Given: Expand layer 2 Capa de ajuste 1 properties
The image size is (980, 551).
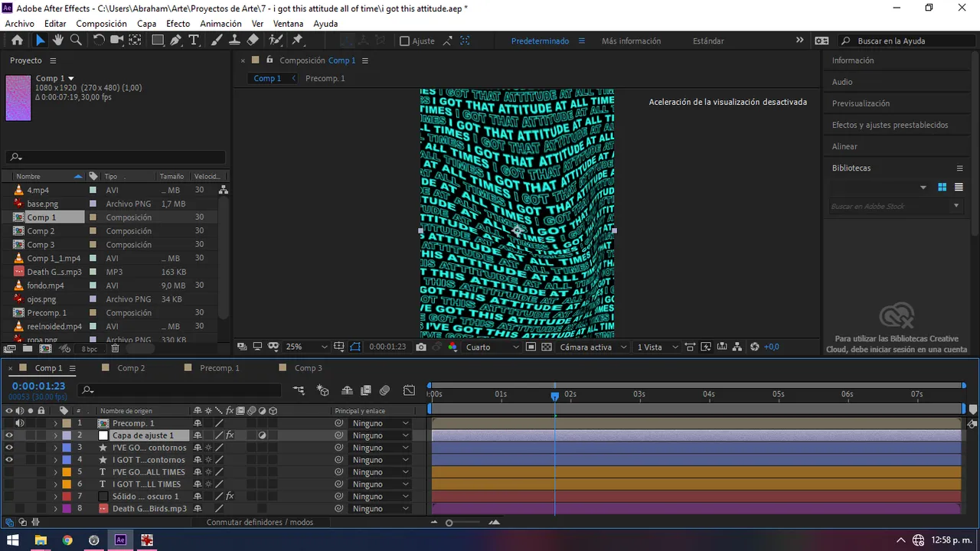Looking at the screenshot, I should (x=55, y=435).
